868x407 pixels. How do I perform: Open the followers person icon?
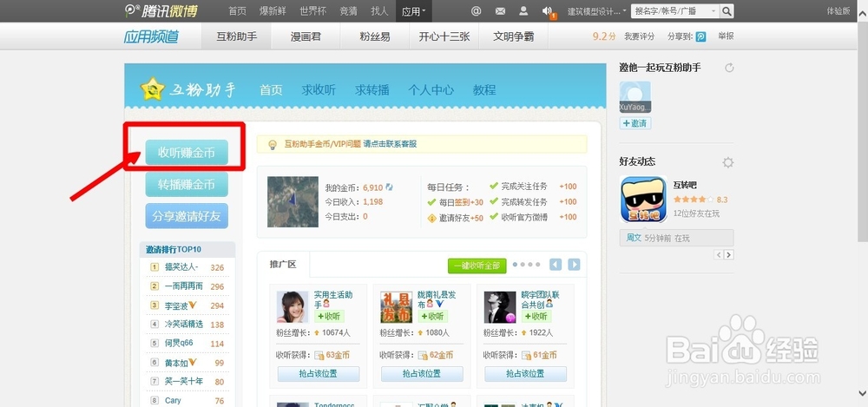(x=523, y=11)
